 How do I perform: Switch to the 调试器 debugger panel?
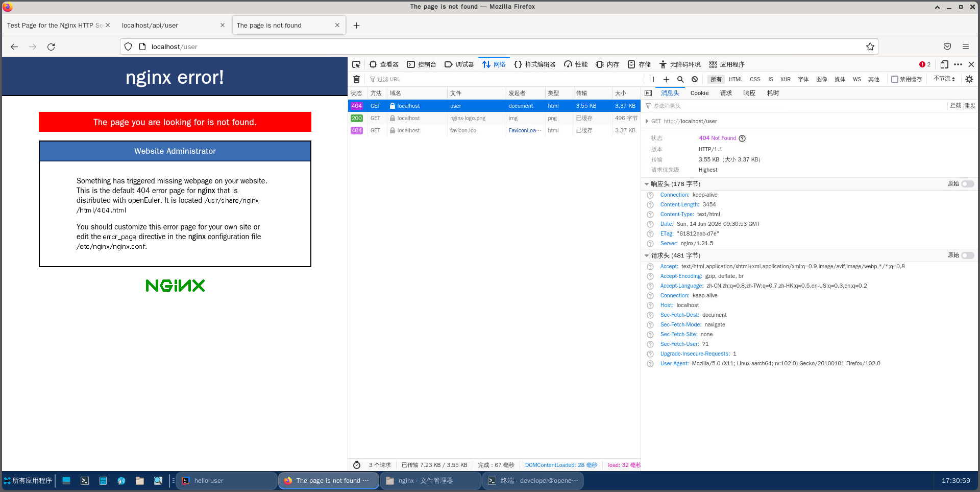click(459, 64)
